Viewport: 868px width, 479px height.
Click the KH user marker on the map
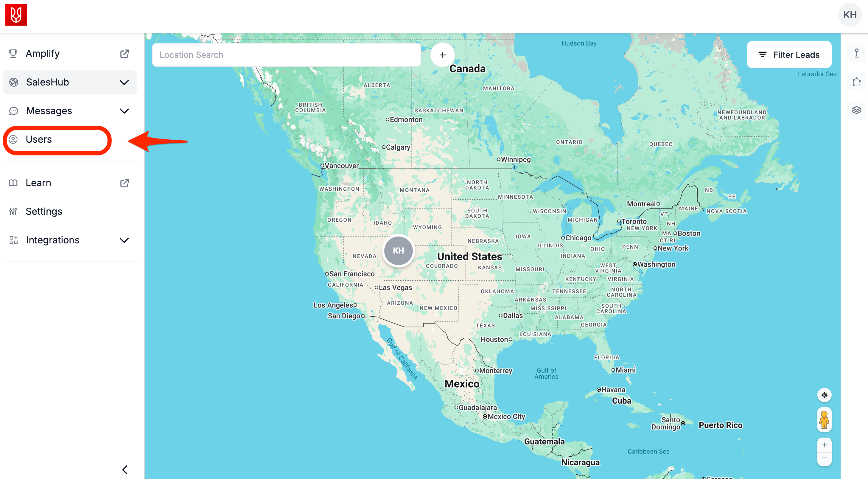(x=398, y=251)
